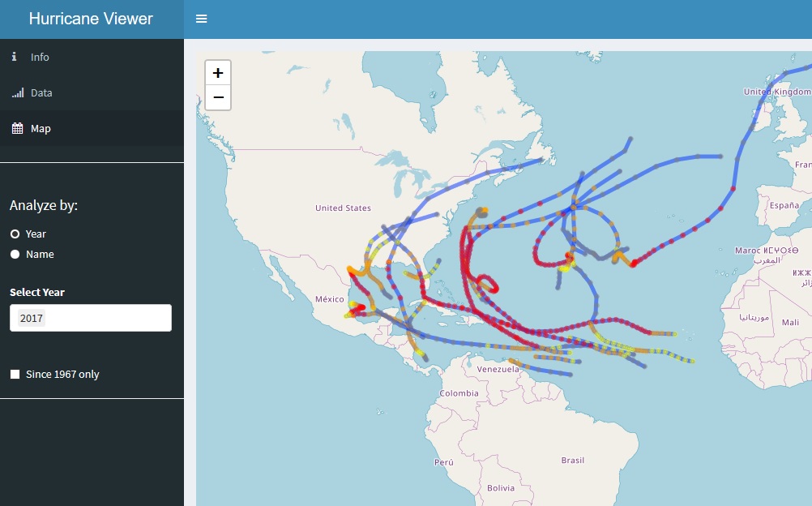812x506 pixels.
Task: Enable the "Since 1967 only" checkbox
Action: pos(15,374)
